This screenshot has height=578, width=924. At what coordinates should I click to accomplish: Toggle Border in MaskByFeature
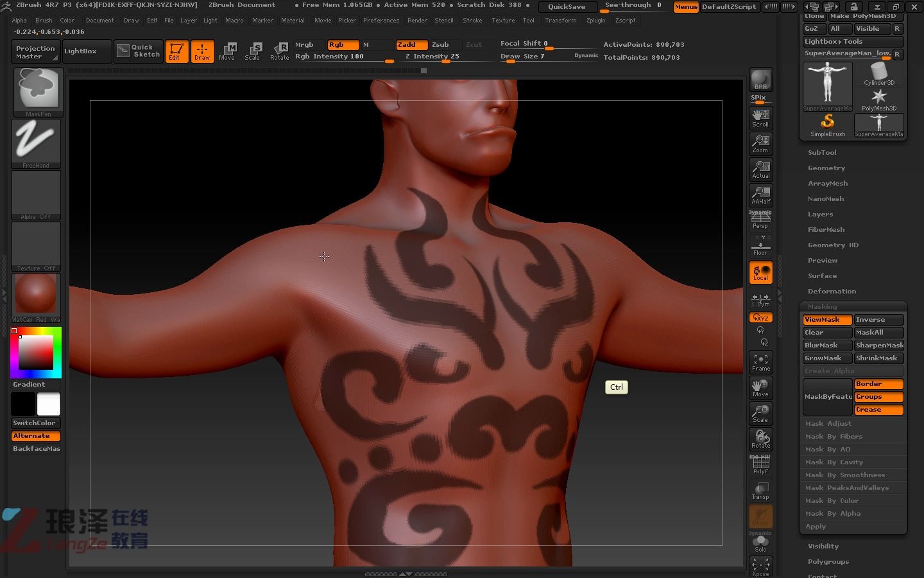[879, 384]
